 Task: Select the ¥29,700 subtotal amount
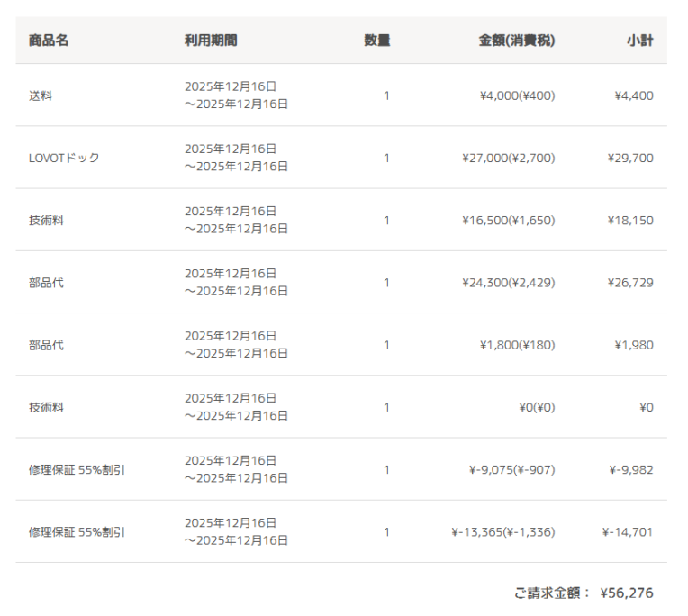(x=630, y=158)
